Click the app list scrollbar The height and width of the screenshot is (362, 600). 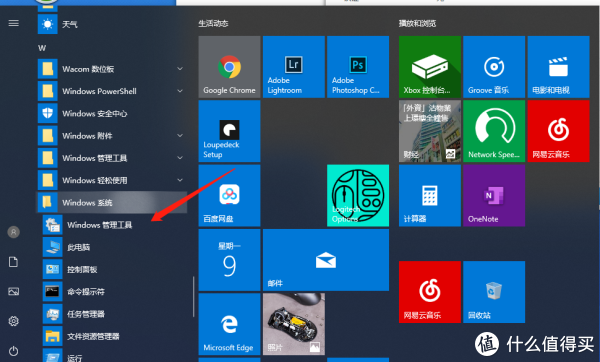(x=194, y=297)
